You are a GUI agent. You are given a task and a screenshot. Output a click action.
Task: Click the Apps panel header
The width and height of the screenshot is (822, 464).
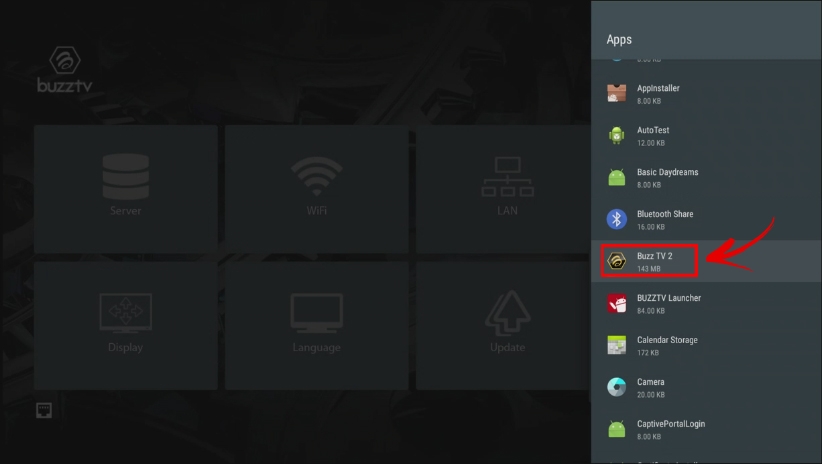706,30
